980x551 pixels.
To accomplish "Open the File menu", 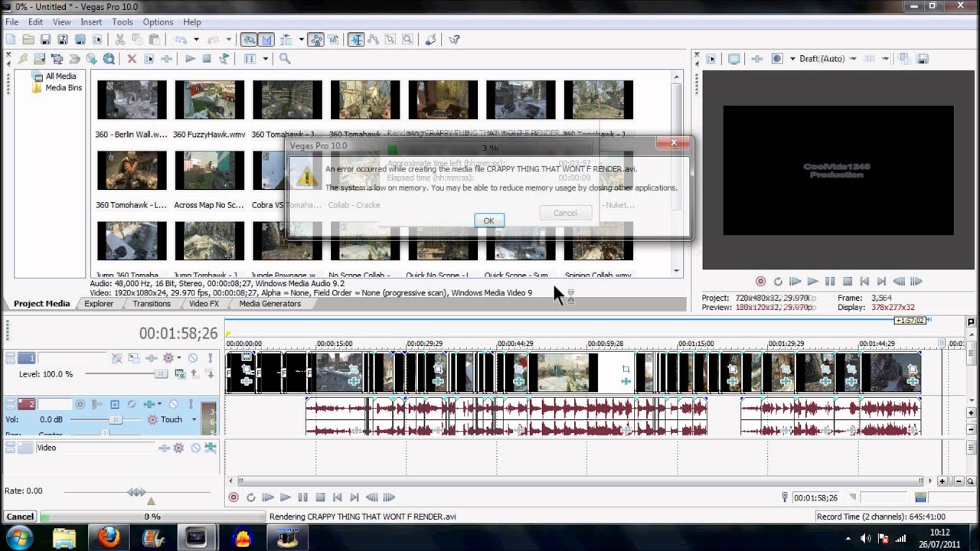I will tap(12, 22).
